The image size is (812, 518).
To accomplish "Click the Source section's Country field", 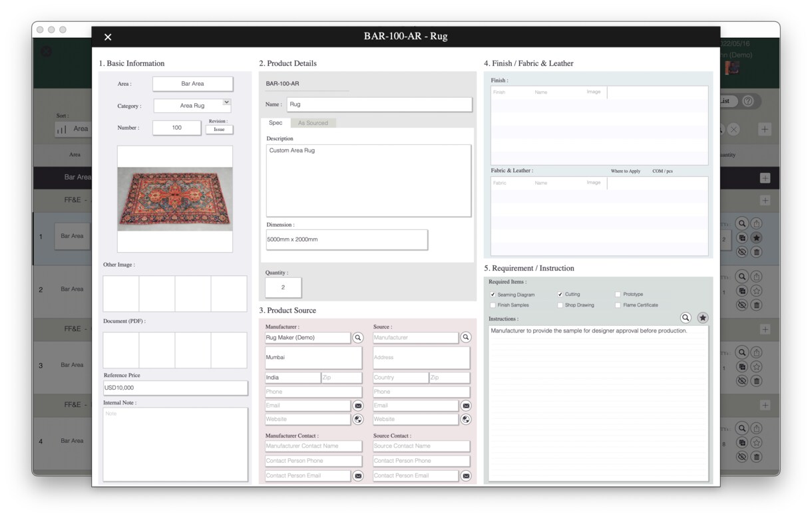I will 401,378.
